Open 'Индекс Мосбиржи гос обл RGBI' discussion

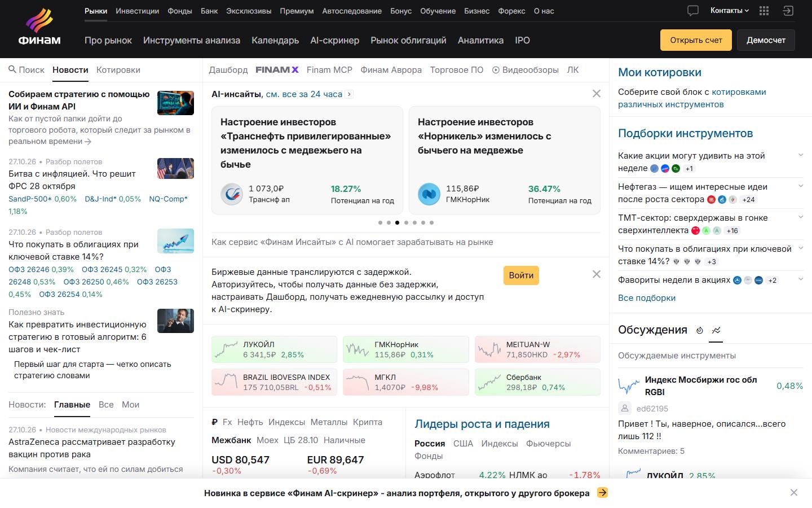click(x=701, y=386)
